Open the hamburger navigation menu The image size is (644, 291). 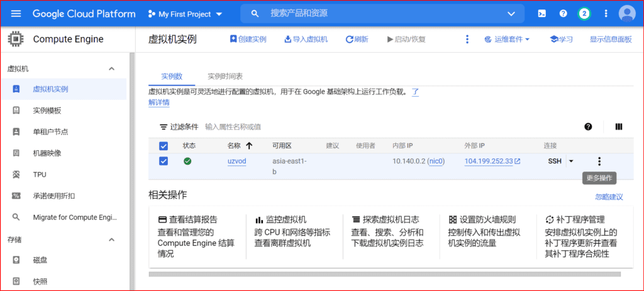coord(16,14)
